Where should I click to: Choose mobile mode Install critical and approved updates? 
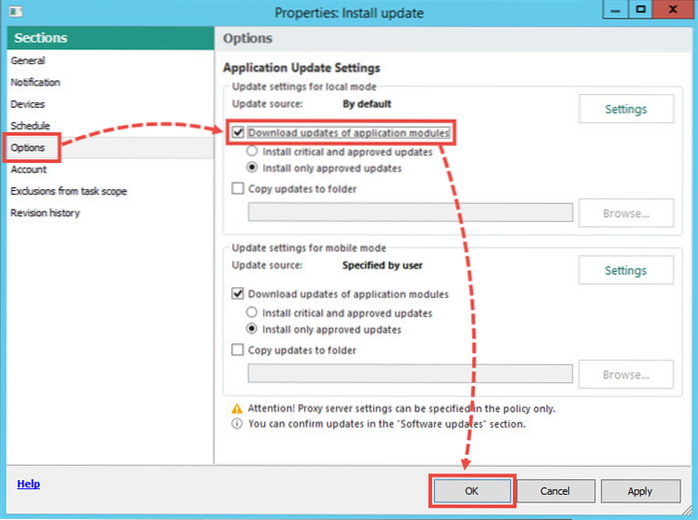[x=253, y=313]
